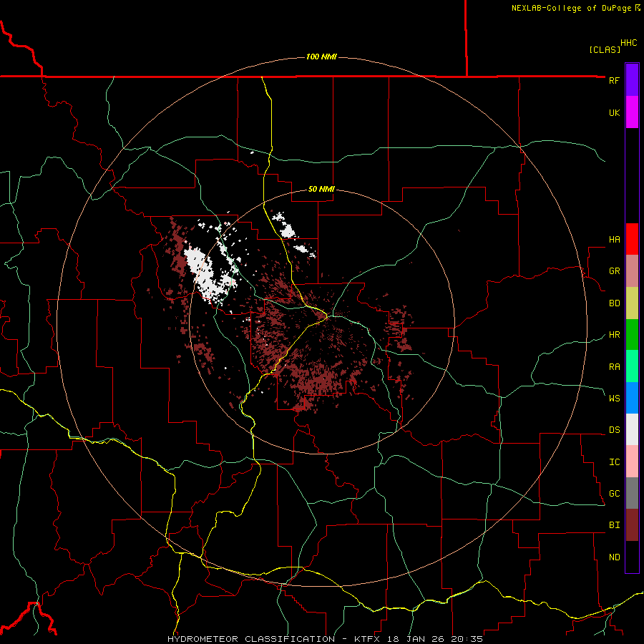This screenshot has height=644, width=644.
Task: Click the GR legend label
Action: (x=614, y=271)
